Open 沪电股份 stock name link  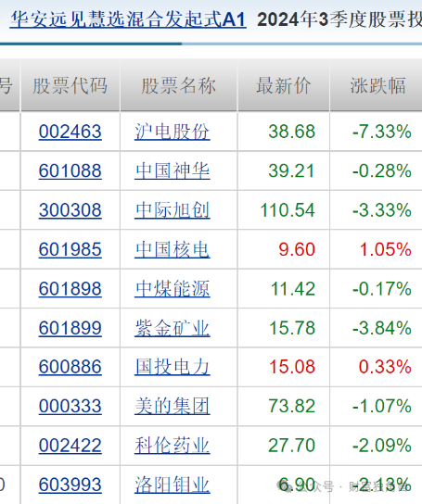[x=173, y=132]
